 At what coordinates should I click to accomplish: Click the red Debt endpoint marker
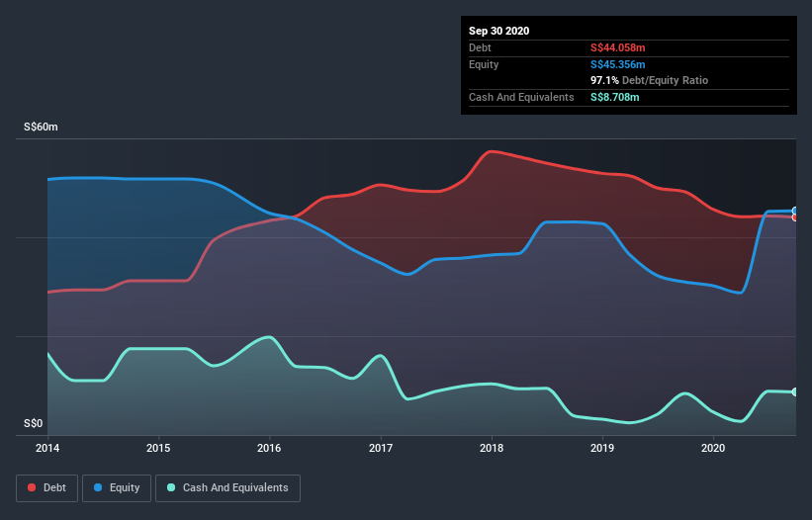[x=795, y=217]
